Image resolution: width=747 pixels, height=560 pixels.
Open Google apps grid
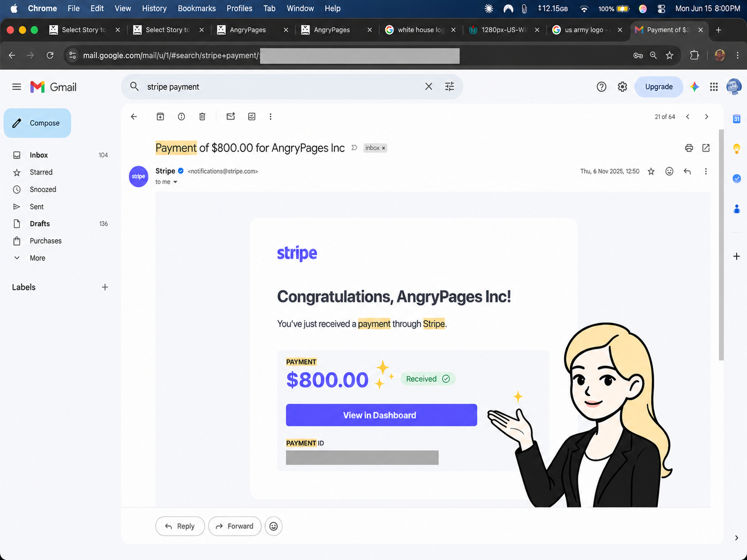(x=714, y=87)
